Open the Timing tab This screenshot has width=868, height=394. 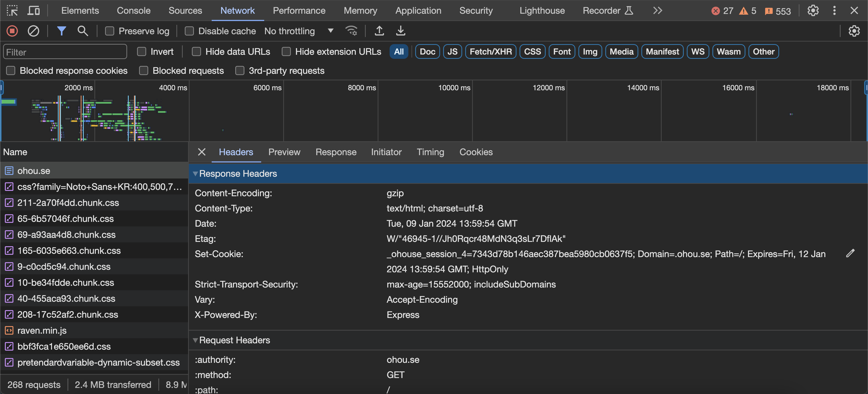coord(430,152)
